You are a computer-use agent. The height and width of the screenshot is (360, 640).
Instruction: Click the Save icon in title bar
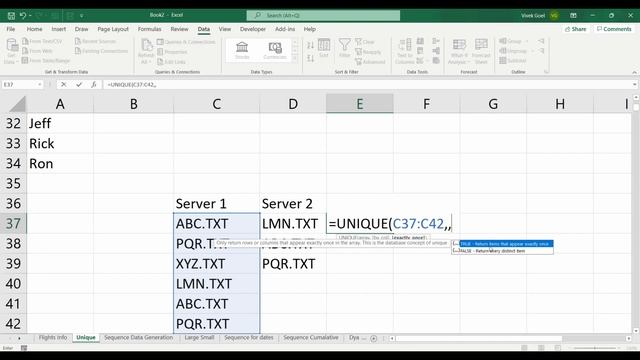tap(11, 16)
